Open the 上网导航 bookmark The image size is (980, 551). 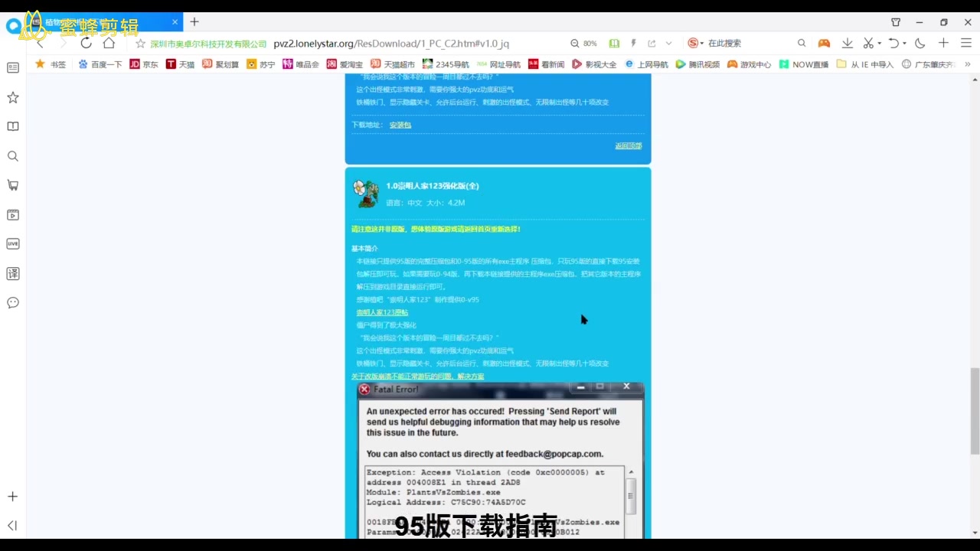tap(647, 64)
